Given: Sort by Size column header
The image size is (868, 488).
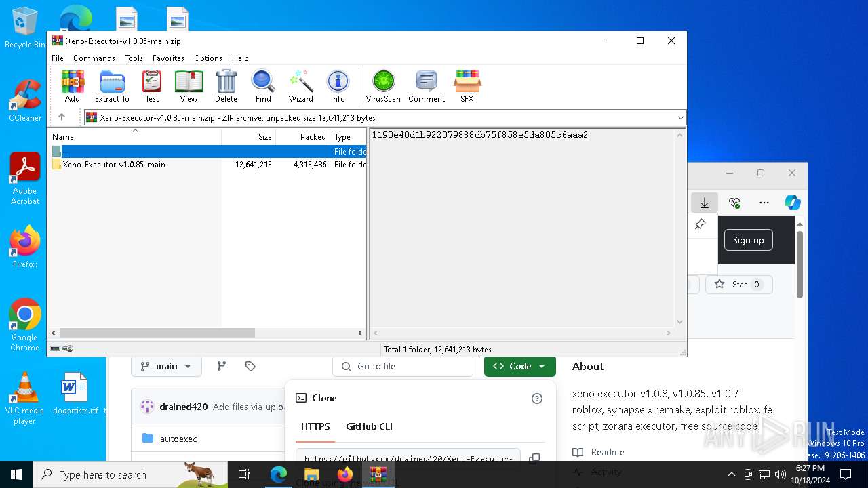Looking at the screenshot, I should tap(249, 136).
